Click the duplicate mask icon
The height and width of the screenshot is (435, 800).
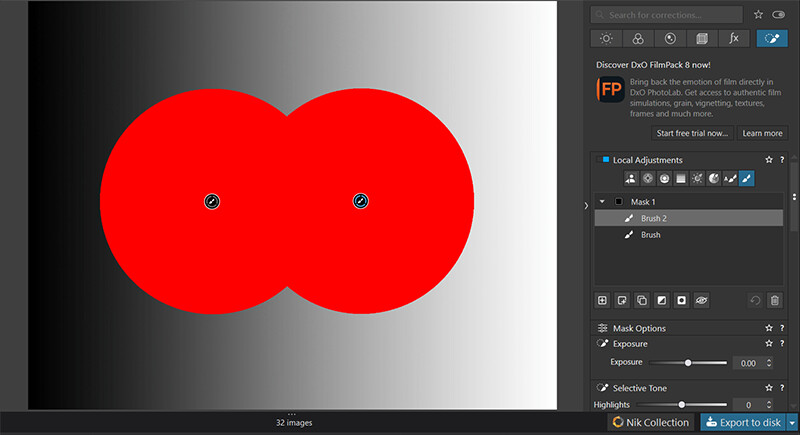[642, 300]
